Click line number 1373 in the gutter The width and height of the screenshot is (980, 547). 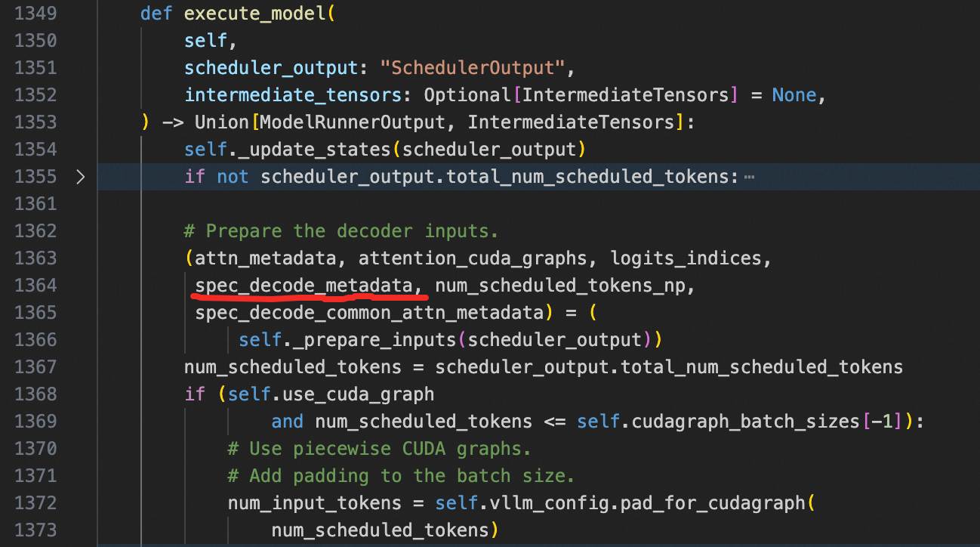(36, 530)
